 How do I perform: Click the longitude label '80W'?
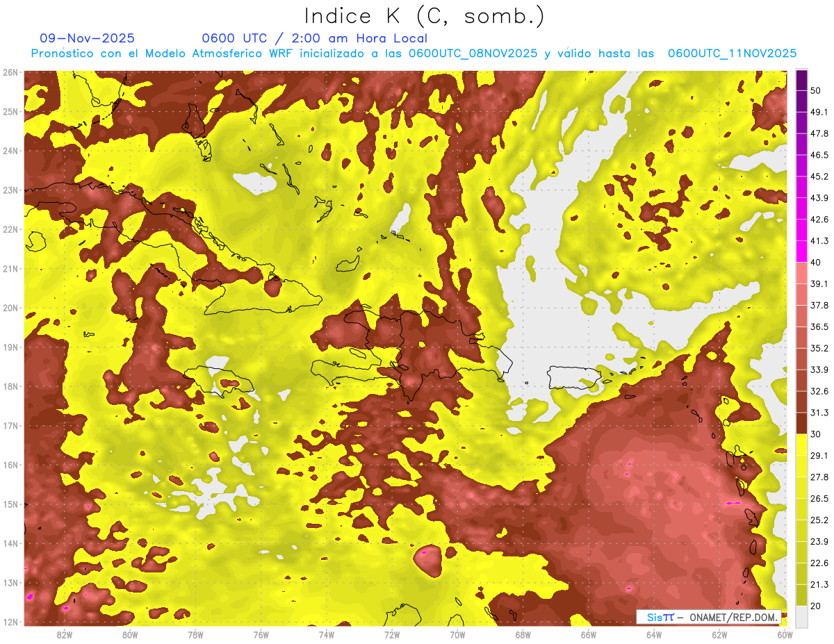pyautogui.click(x=130, y=634)
